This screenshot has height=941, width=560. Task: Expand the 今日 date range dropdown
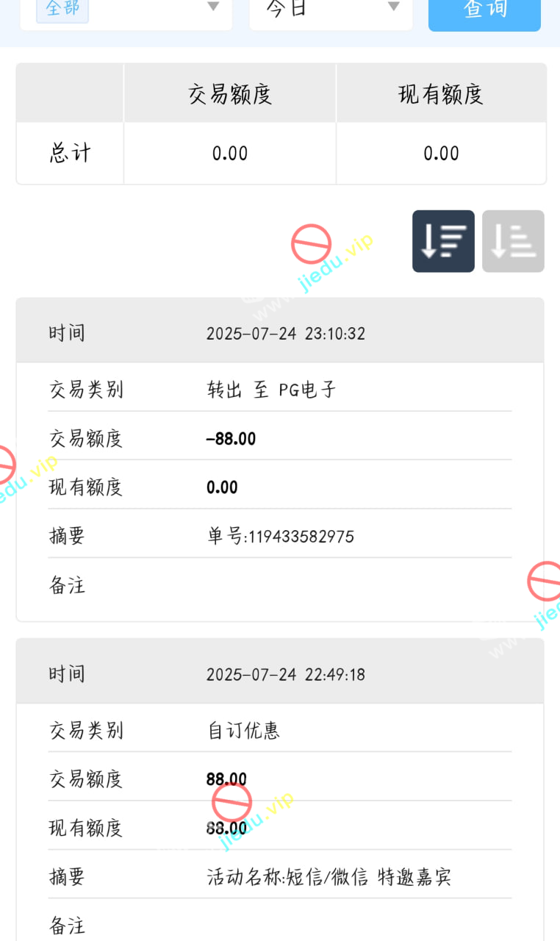[x=393, y=7]
